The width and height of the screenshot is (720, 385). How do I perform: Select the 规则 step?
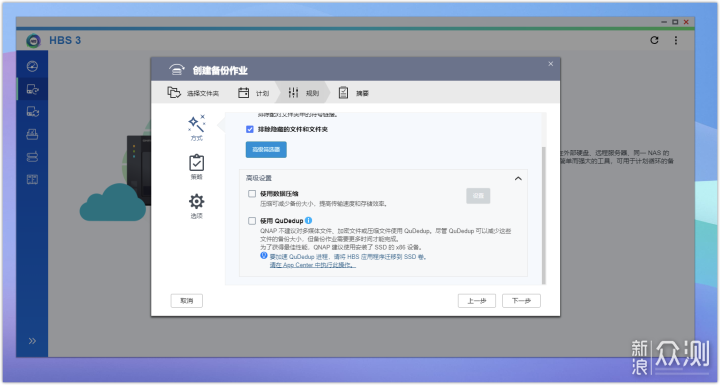click(x=303, y=93)
